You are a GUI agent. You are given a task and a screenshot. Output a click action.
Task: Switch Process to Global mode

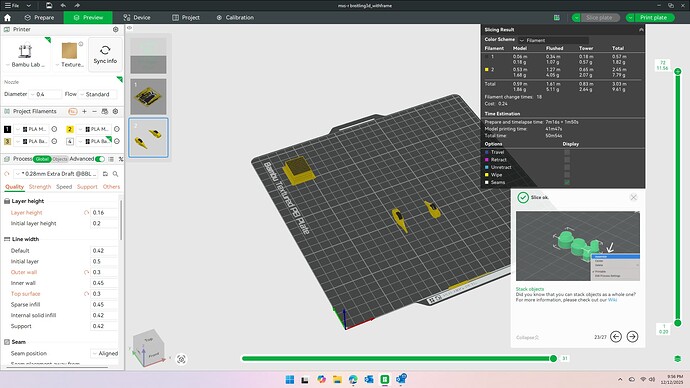[42, 159]
